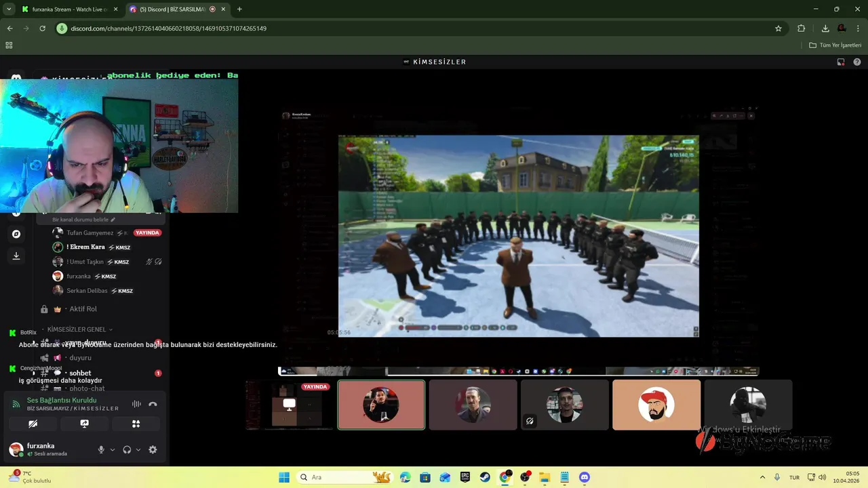
Task: Select voice member Tufan Gamyemez
Action: (x=90, y=232)
